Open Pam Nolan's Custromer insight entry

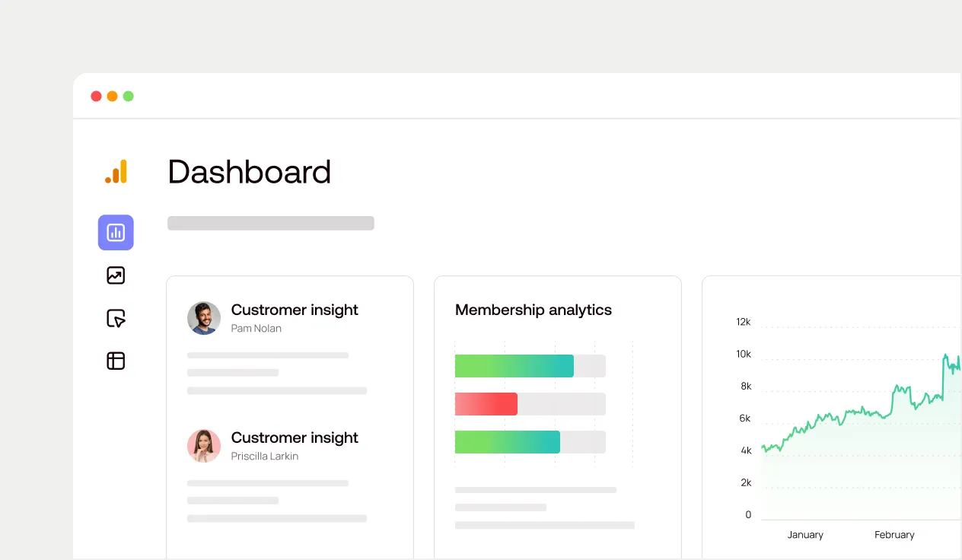click(295, 310)
